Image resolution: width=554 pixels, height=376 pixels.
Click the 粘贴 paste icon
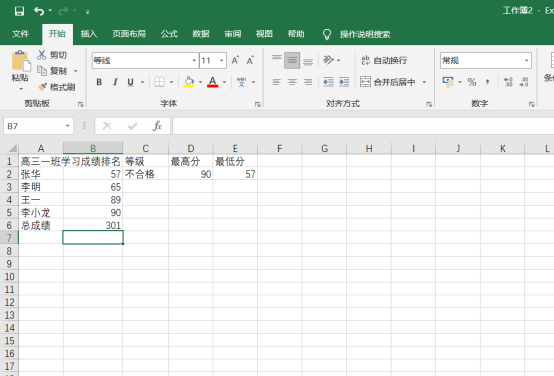coord(21,61)
